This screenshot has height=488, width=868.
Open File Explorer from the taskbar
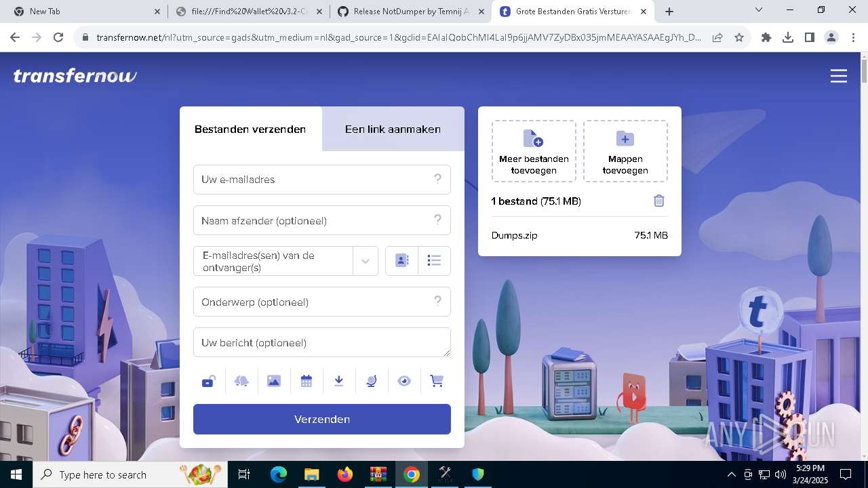(x=311, y=474)
